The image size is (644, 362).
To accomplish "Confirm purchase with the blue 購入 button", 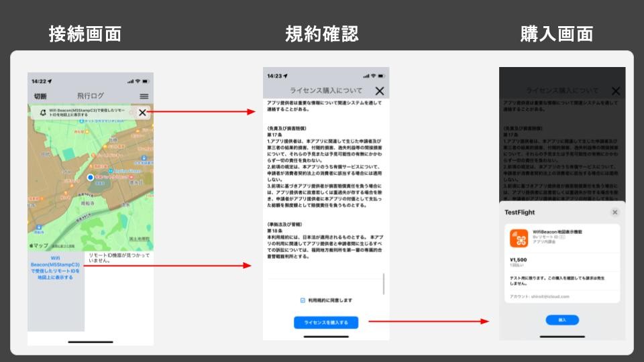I will click(562, 320).
